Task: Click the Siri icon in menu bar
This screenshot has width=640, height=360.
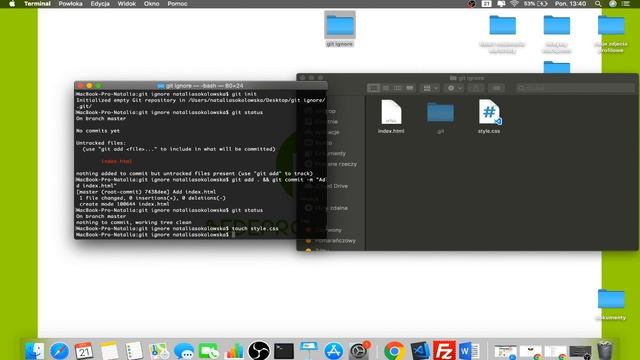Action: coord(612,4)
